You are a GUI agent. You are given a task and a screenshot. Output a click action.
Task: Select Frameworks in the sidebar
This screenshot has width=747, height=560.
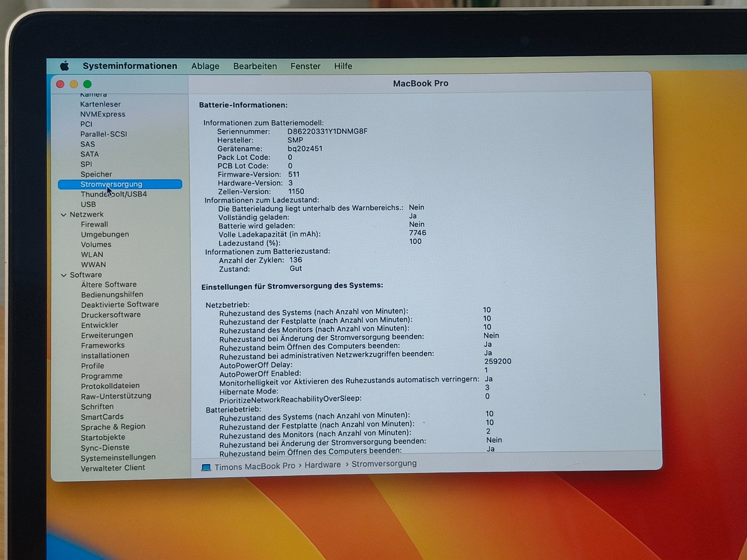[x=103, y=346]
